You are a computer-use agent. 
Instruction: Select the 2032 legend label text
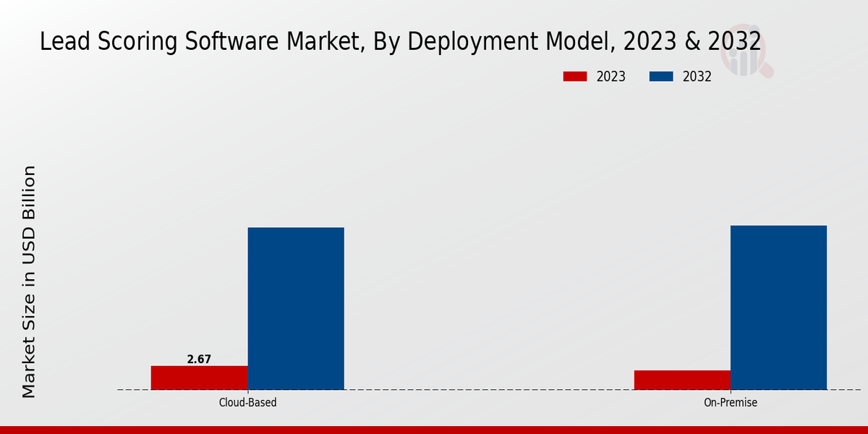tap(697, 77)
